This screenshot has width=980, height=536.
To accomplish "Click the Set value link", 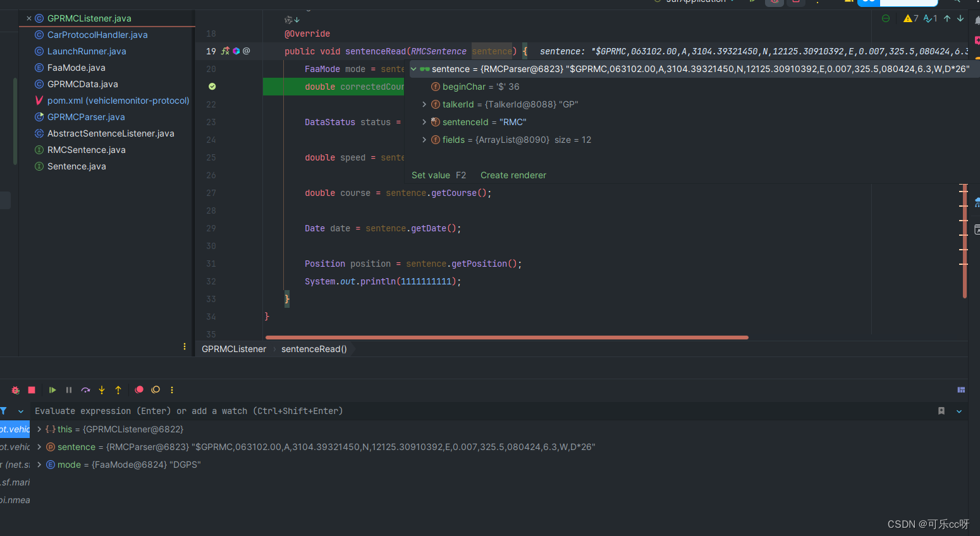I will coord(431,175).
